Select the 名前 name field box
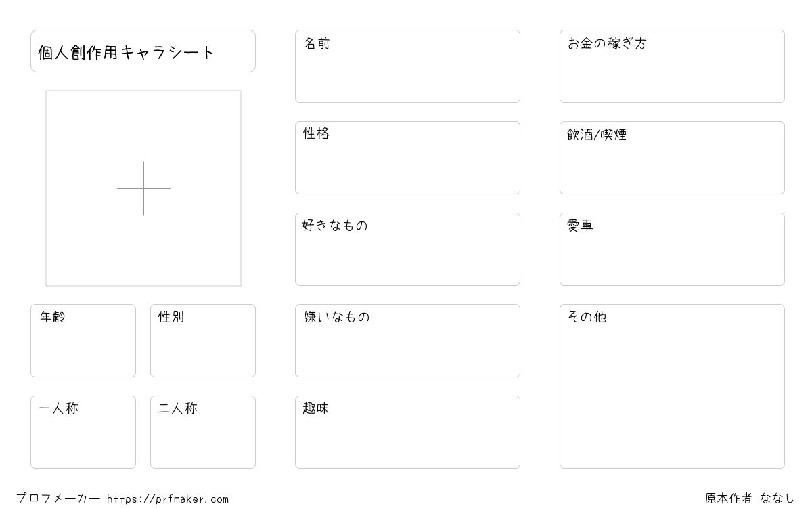The image size is (812, 508). pyautogui.click(x=407, y=66)
